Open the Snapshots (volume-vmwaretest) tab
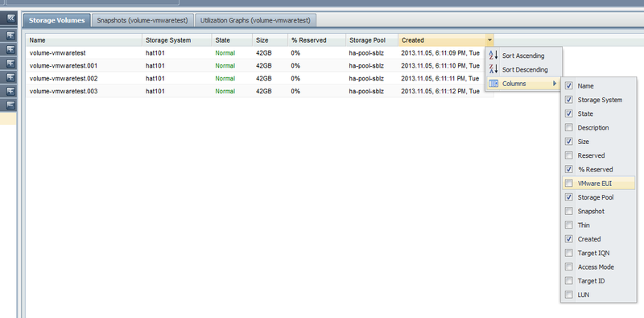This screenshot has height=318, width=644. coord(142,20)
